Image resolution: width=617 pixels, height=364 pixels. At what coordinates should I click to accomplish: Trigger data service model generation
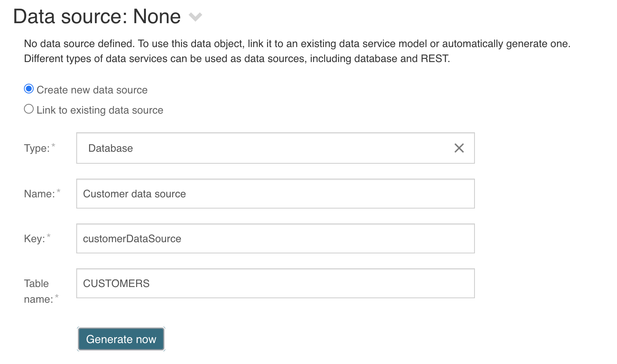(121, 339)
